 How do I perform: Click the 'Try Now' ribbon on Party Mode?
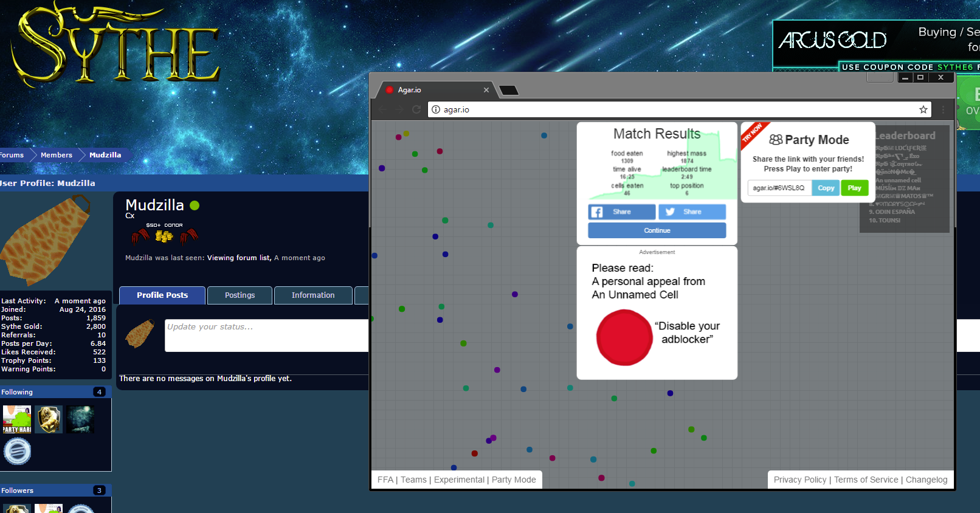tap(753, 133)
